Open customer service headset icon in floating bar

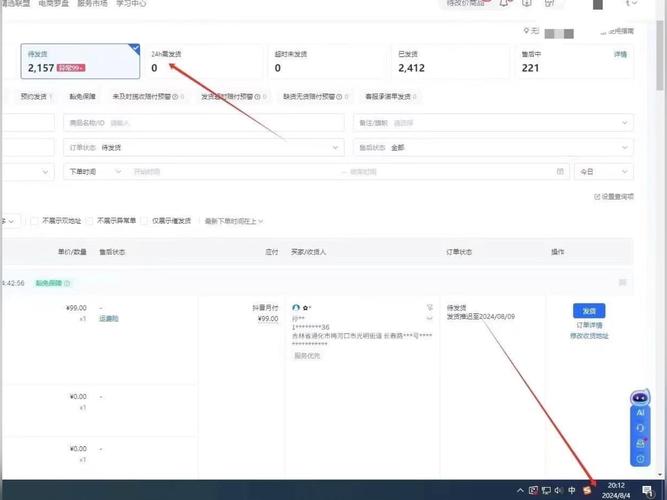640,428
